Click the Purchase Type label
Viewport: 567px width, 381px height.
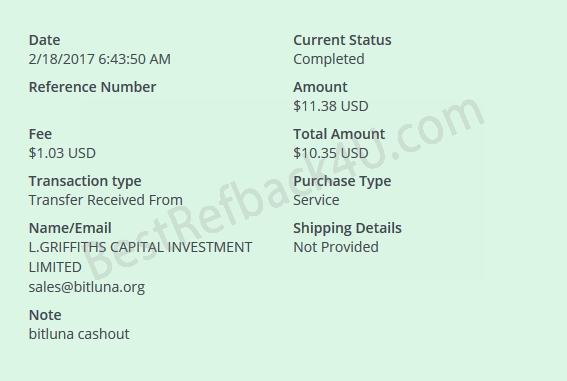coord(342,181)
